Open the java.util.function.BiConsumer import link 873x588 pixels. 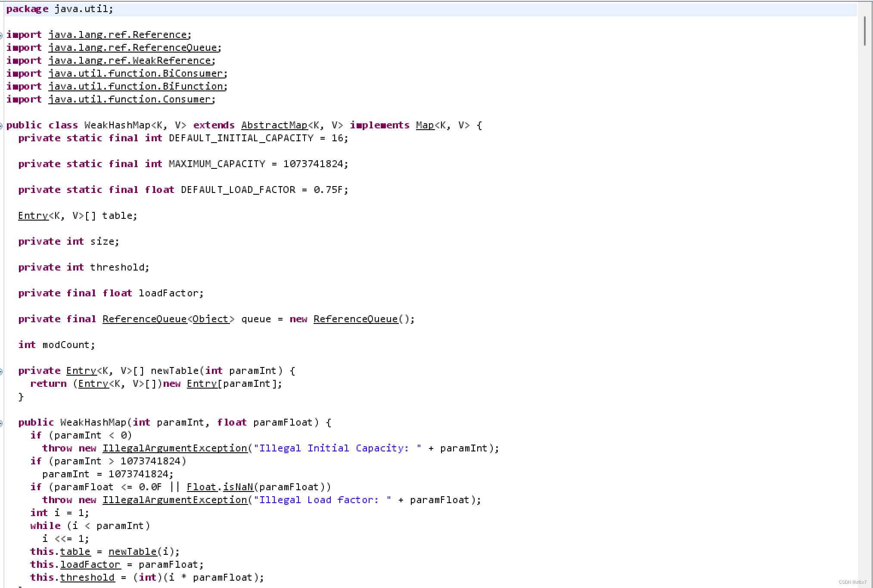click(136, 74)
